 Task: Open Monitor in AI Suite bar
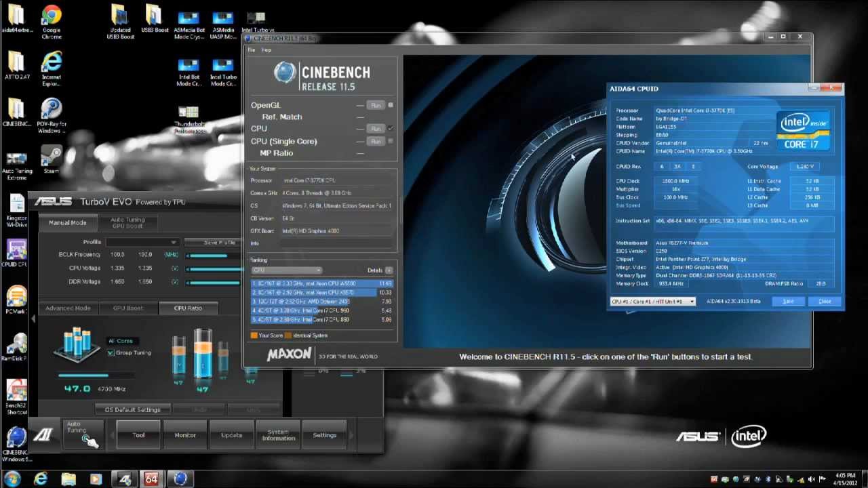[x=185, y=435]
